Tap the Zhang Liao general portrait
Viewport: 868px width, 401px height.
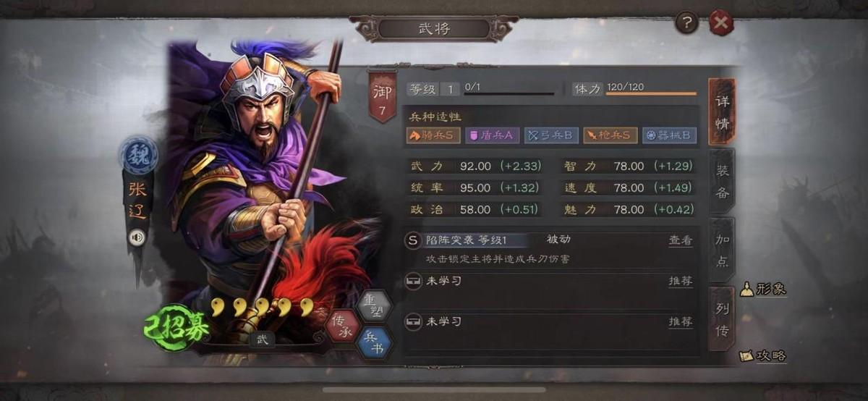tap(257, 188)
